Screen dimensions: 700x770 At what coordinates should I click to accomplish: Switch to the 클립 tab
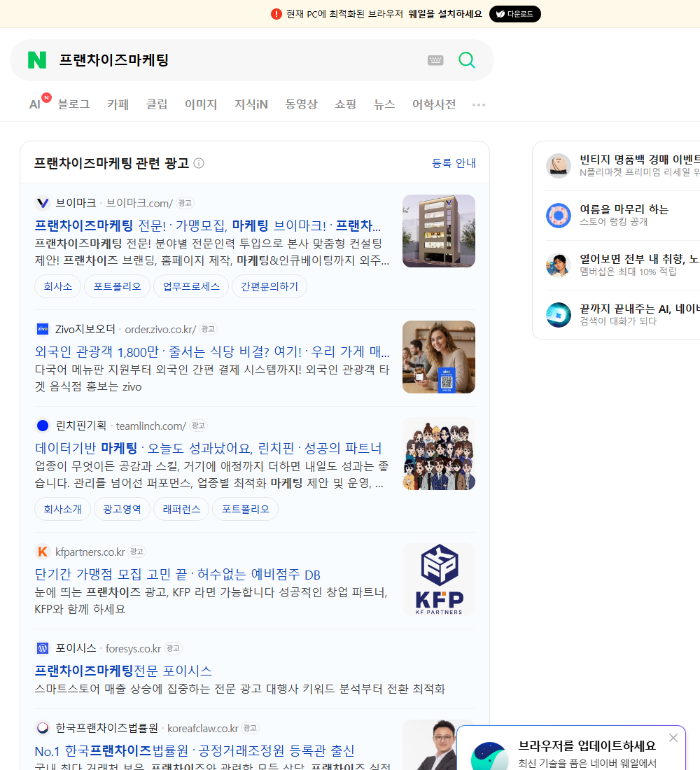point(157,104)
